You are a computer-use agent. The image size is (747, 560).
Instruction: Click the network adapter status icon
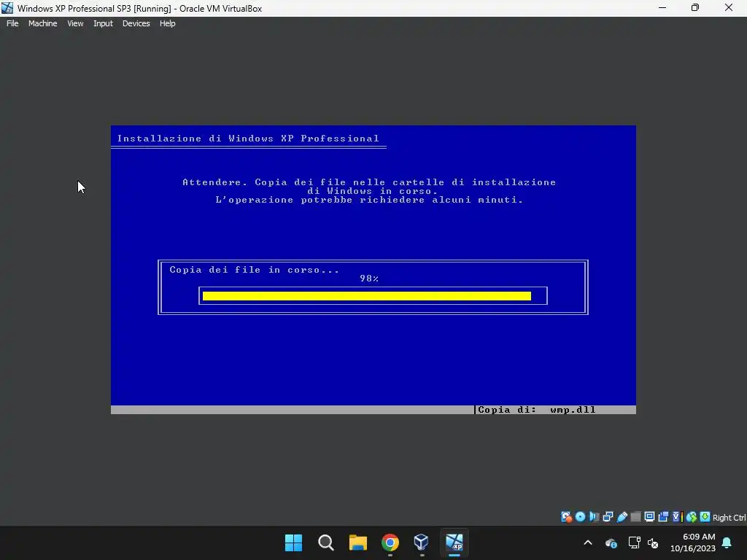[608, 517]
